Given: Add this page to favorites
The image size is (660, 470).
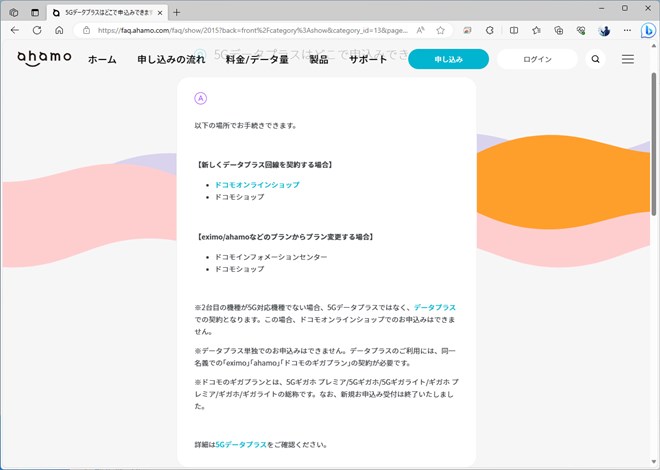Looking at the screenshot, I should click(440, 30).
